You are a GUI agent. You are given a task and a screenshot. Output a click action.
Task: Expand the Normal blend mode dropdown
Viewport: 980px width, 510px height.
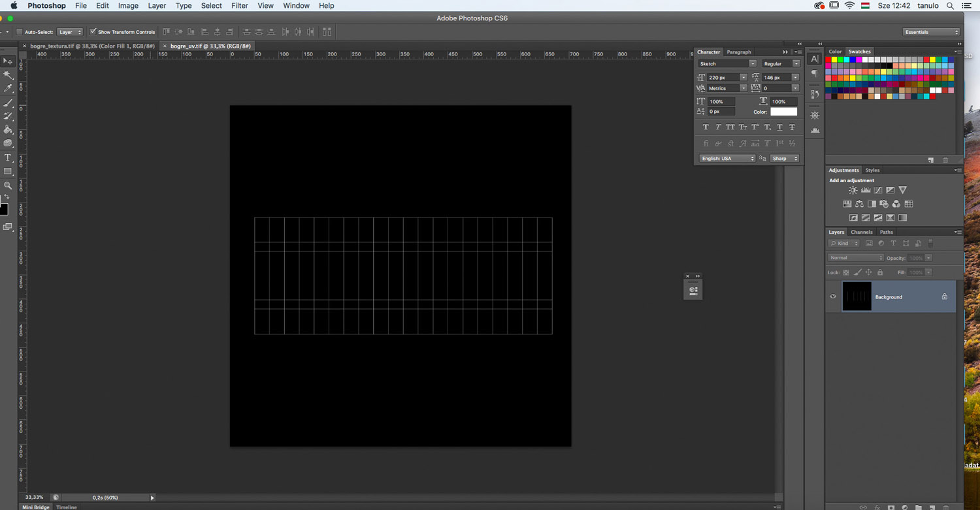(855, 258)
